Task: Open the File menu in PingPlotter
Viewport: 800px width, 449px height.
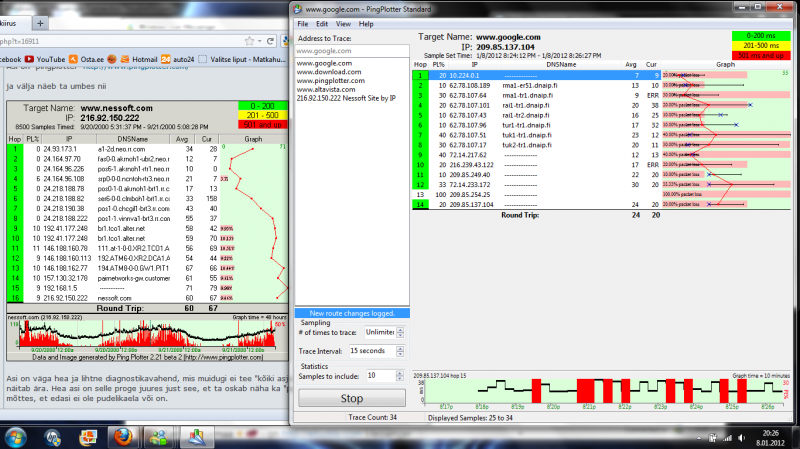Action: [302, 22]
